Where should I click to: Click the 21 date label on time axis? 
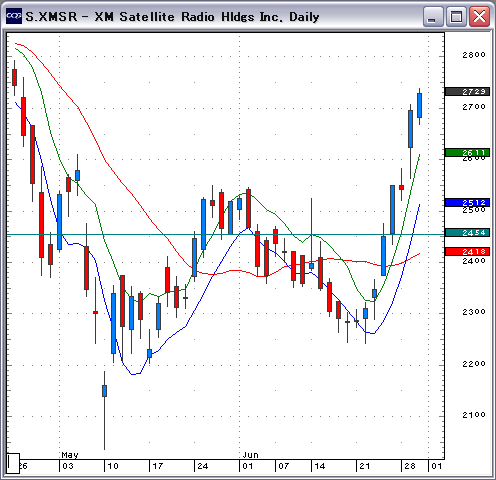(x=365, y=466)
